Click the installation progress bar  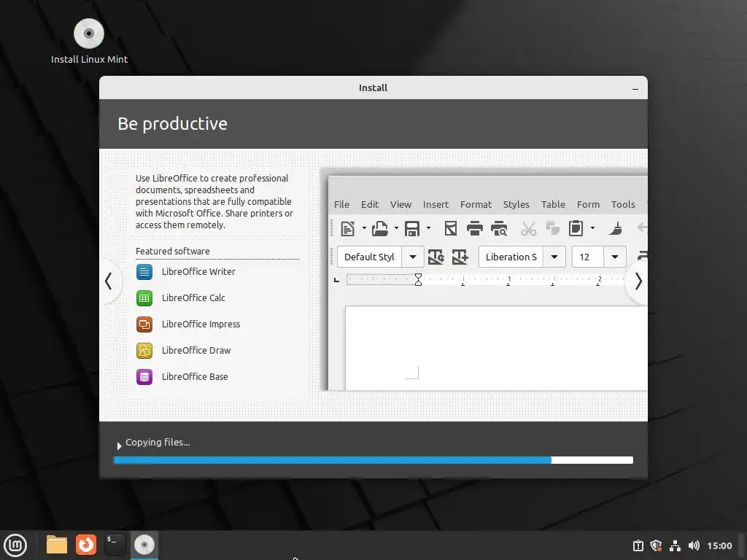click(x=373, y=460)
